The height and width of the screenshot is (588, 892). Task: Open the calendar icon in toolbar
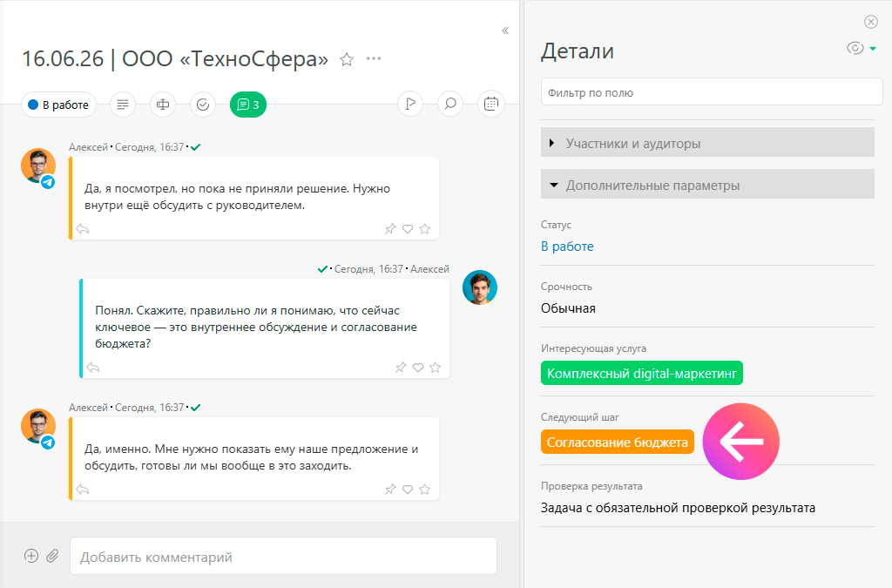pos(491,104)
